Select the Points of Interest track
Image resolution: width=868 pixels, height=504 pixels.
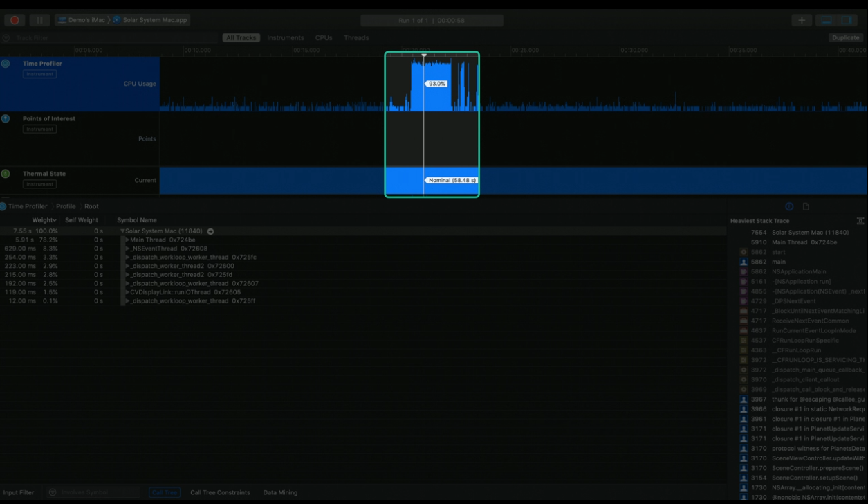click(80, 139)
